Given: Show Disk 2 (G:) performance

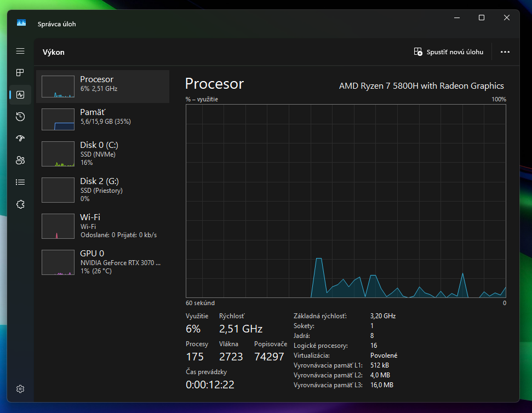Looking at the screenshot, I should [103, 190].
